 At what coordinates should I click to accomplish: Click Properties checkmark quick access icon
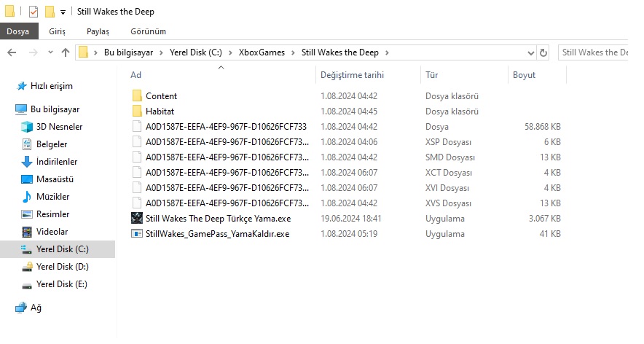(34, 12)
